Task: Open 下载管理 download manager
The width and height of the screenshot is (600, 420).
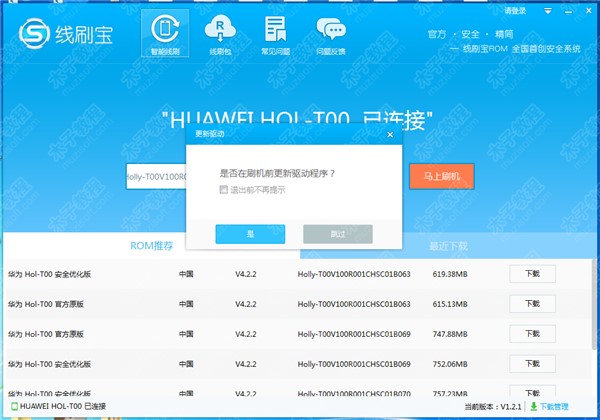Action: coord(554,407)
